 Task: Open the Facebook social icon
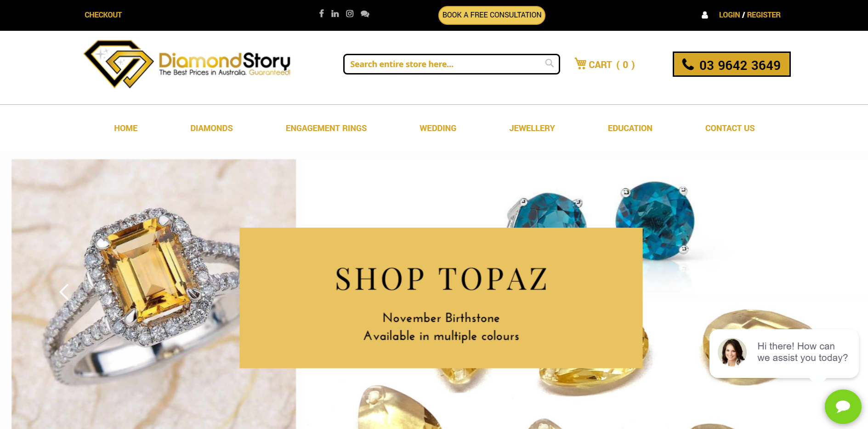(x=322, y=13)
